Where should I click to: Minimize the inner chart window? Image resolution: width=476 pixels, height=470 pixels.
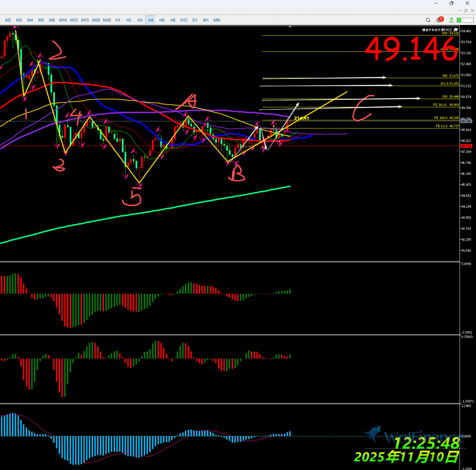tap(459, 11)
